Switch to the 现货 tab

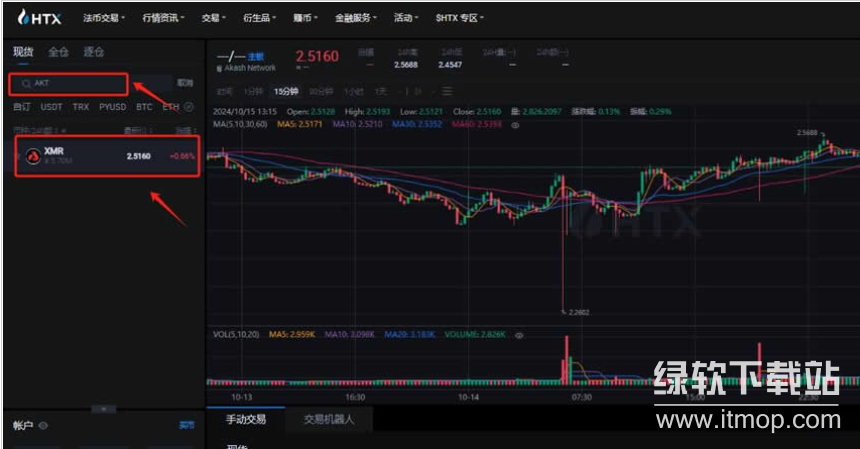23,52
